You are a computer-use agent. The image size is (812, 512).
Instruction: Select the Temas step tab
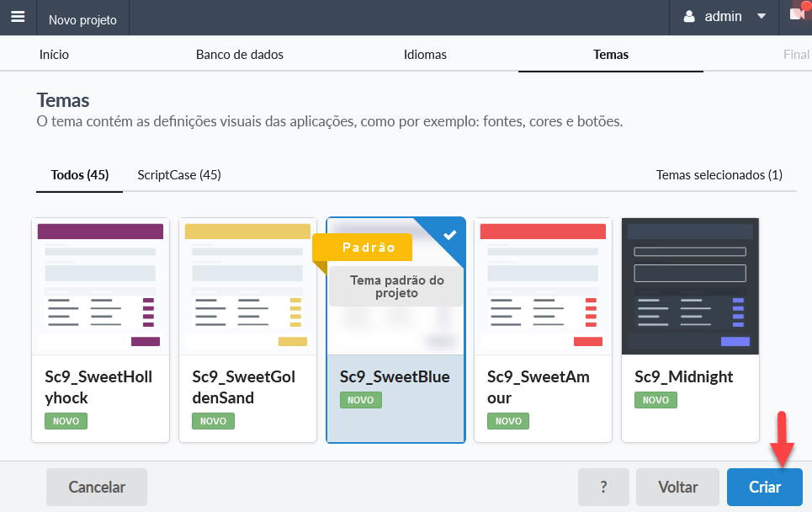point(611,55)
